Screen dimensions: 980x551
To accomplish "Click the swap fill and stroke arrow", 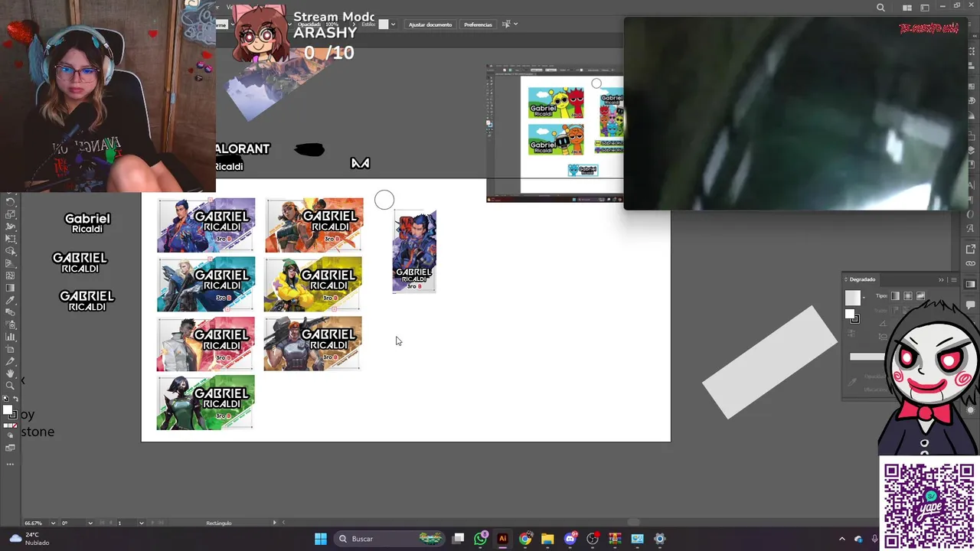I will [x=15, y=398].
